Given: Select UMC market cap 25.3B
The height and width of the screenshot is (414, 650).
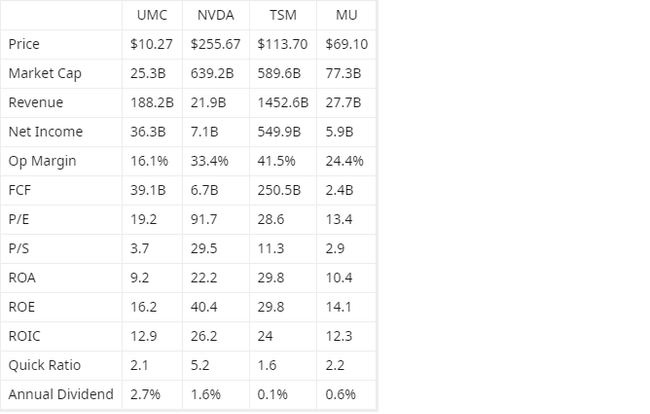Looking at the screenshot, I should point(148,73).
